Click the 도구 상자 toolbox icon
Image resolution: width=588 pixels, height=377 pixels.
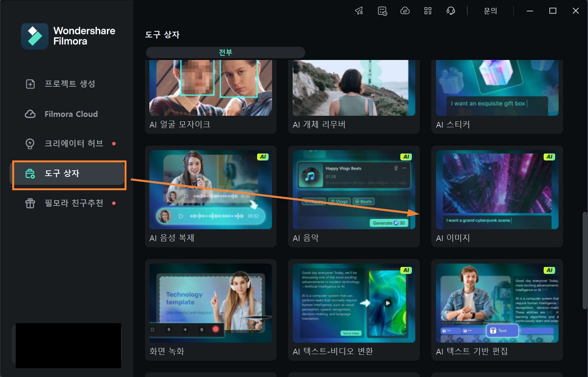click(x=30, y=174)
